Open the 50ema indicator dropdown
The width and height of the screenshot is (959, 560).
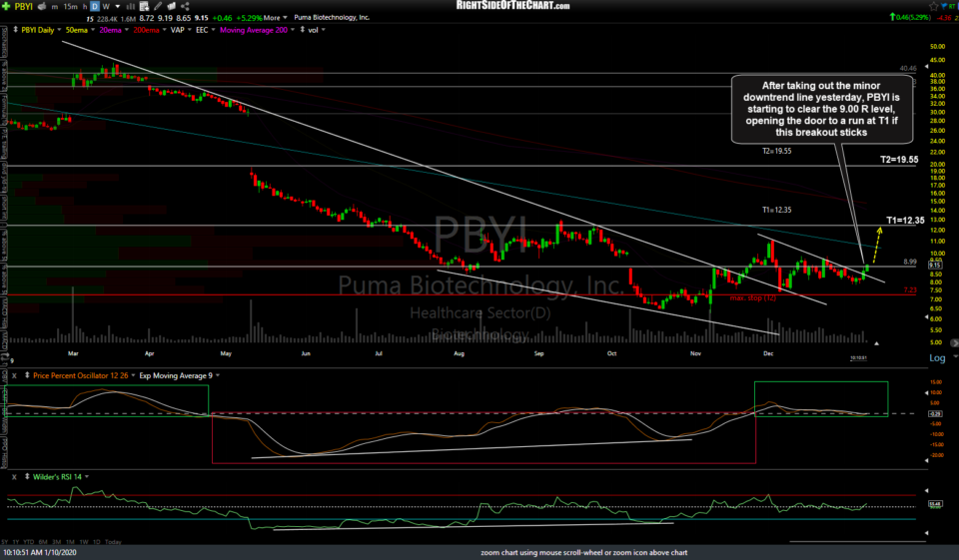click(93, 30)
